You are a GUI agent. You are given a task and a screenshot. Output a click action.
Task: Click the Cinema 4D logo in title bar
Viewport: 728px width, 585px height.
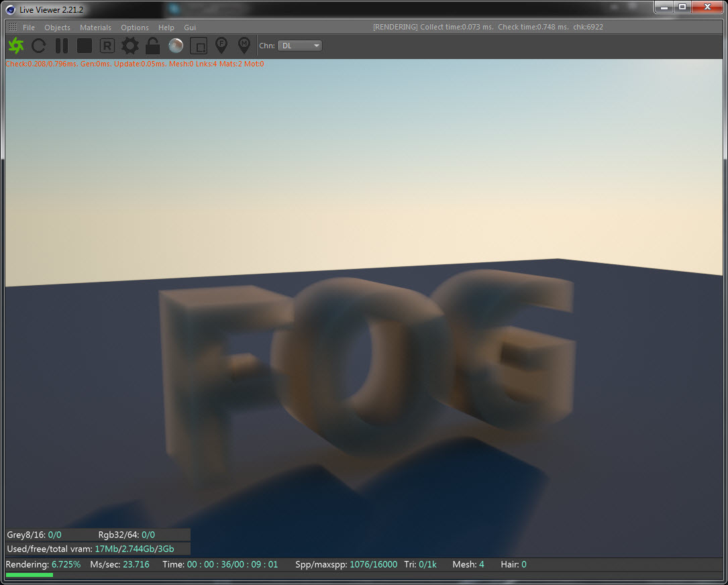(x=11, y=10)
